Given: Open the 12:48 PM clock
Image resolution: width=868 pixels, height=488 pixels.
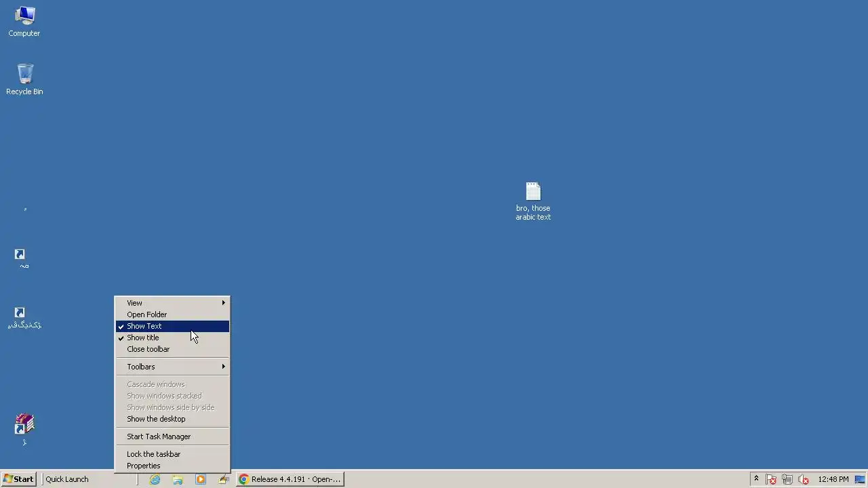Looking at the screenshot, I should click(833, 479).
